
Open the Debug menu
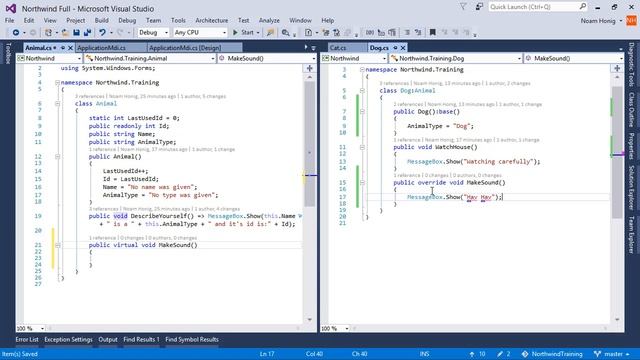127,20
